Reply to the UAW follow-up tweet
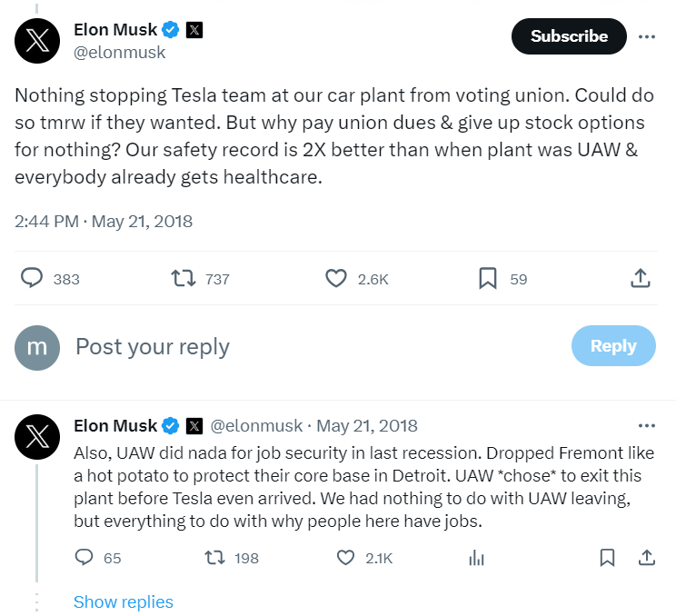The height and width of the screenshot is (616, 676). [x=84, y=557]
